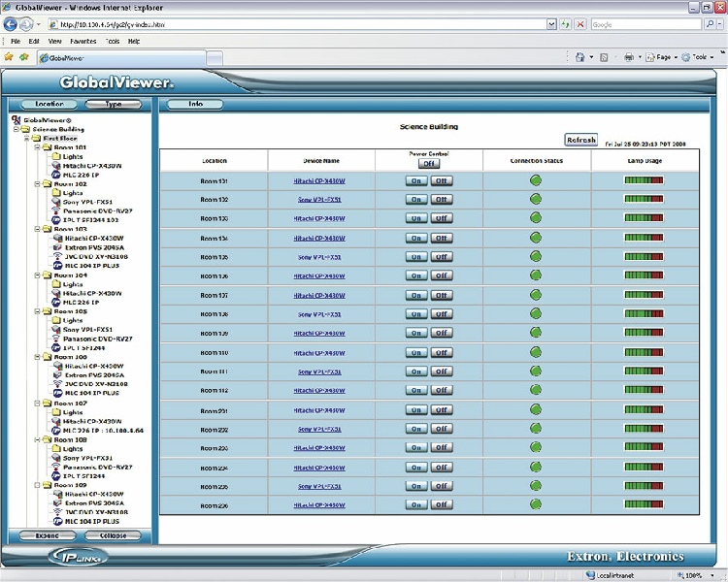The image size is (728, 582).
Task: Click the browser Home icon in IE toolbar
Action: [x=579, y=57]
